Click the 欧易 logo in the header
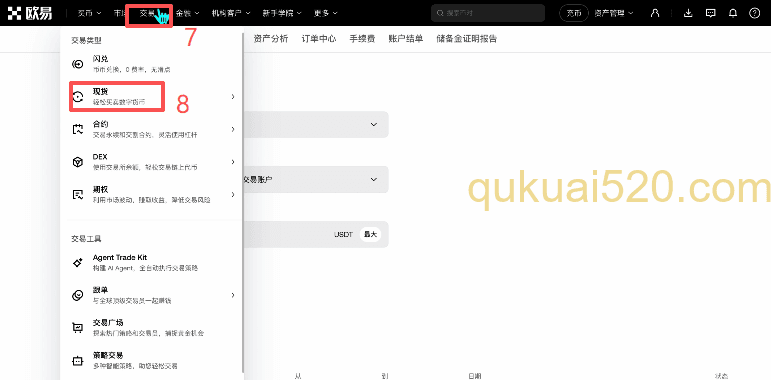Viewport: 771px width, 380px height. point(30,13)
